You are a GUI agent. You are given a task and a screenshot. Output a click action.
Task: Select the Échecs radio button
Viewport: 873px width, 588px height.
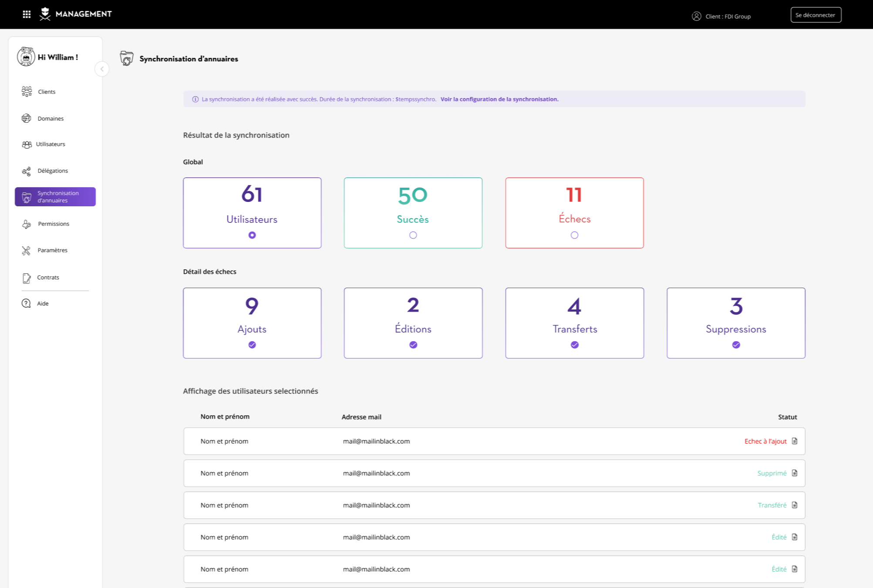[x=574, y=235]
